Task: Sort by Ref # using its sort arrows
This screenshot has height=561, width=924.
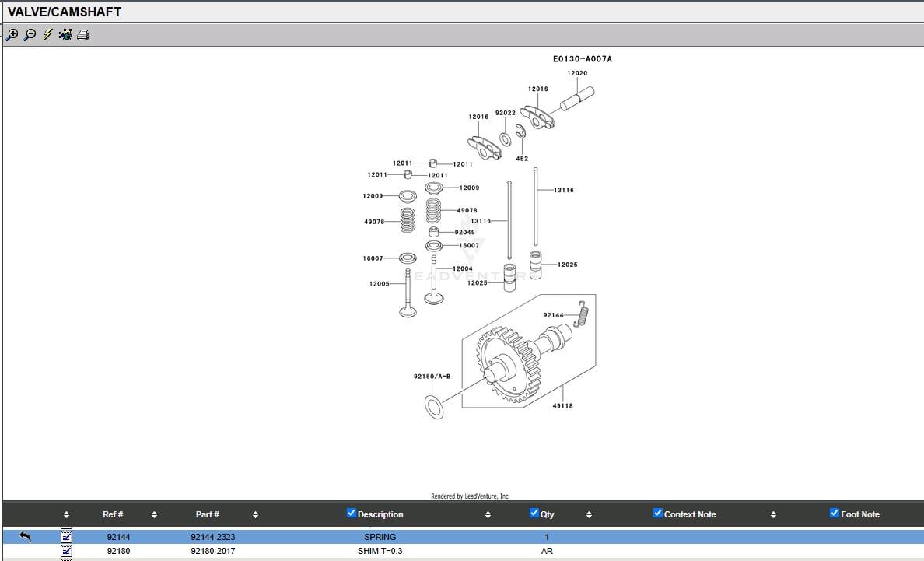Action: point(154,515)
